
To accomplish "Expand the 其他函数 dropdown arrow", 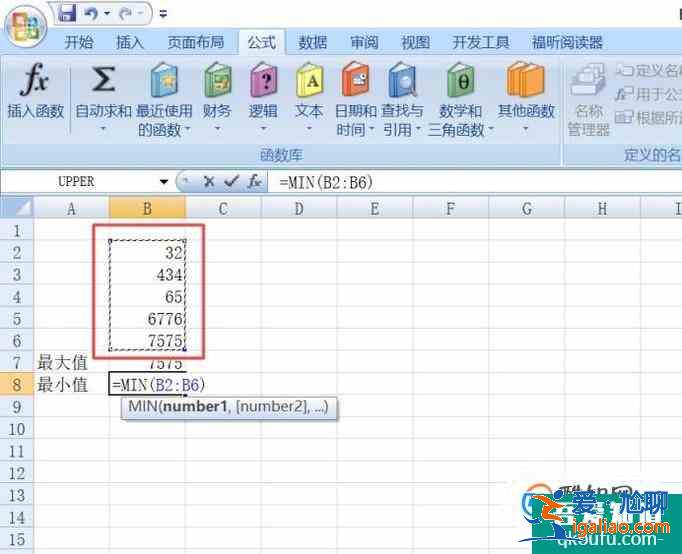I will (525, 129).
